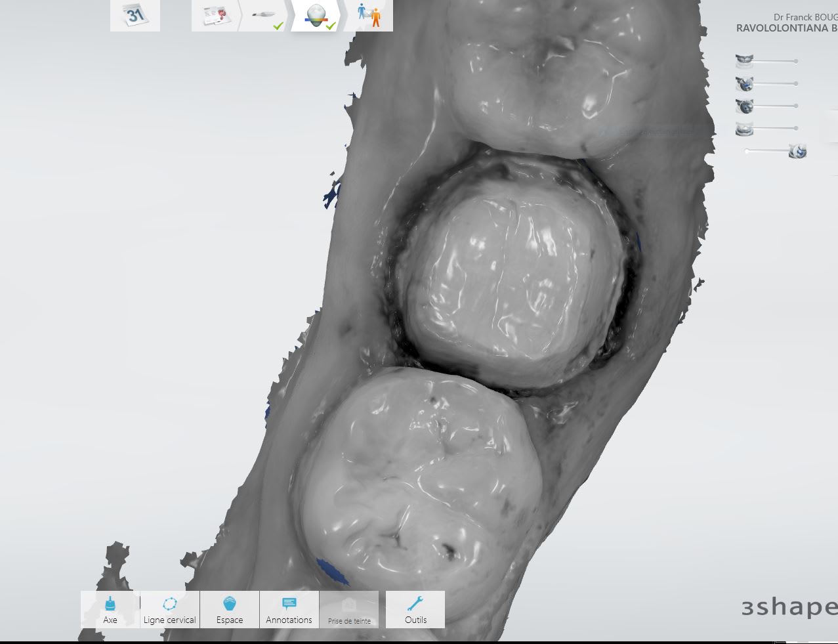The height and width of the screenshot is (644, 838).
Task: Open the send-to-lab people icon step
Action: pos(369,15)
